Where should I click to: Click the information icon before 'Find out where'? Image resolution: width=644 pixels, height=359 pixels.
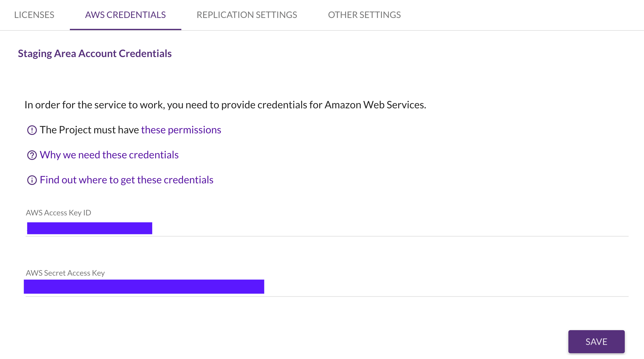(32, 180)
